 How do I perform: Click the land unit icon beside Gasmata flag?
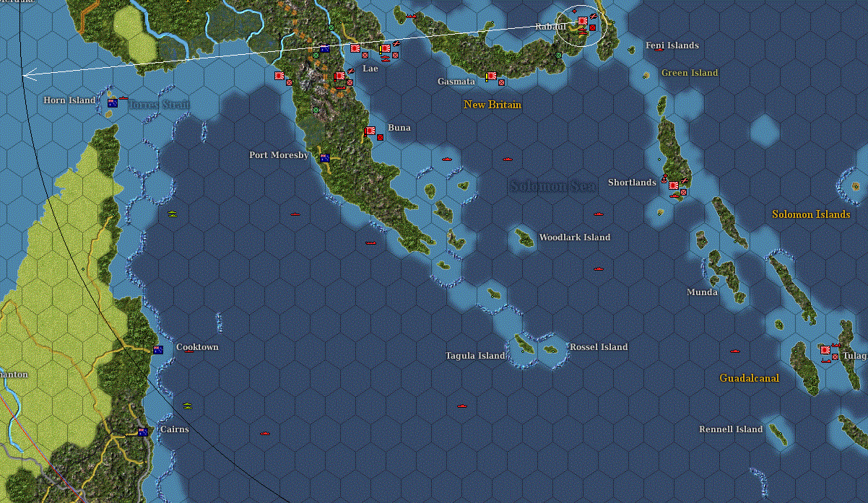tap(502, 82)
